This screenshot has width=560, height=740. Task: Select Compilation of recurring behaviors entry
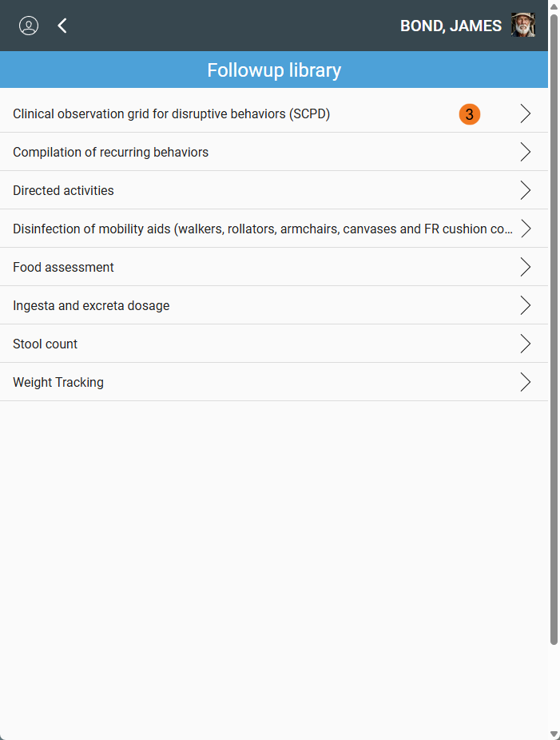pos(110,153)
